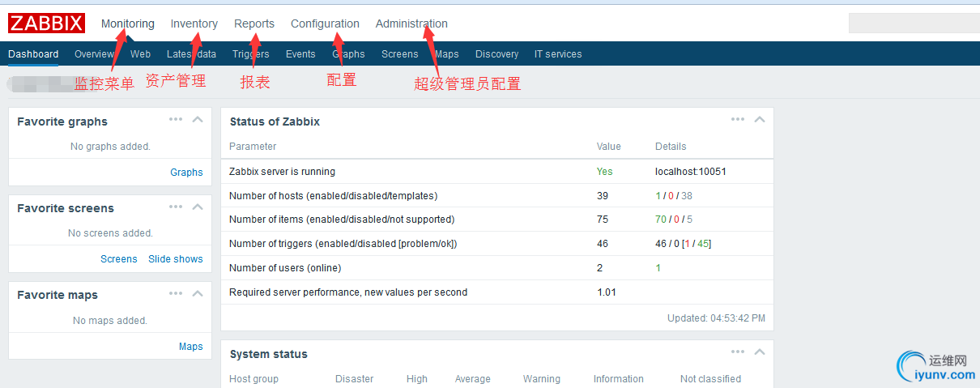The width and height of the screenshot is (980, 388).
Task: Open Favorite graphs widget options menu
Action: 176,119
